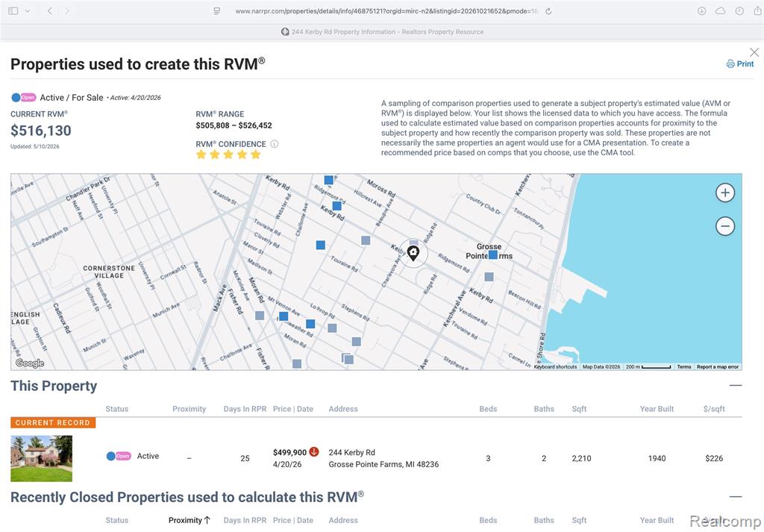Click the subject property home marker
764x532 pixels.
coord(413,253)
